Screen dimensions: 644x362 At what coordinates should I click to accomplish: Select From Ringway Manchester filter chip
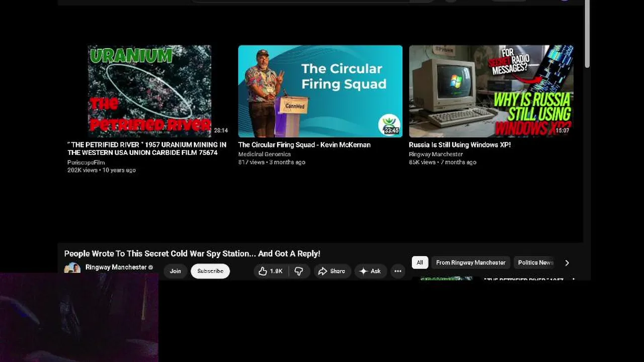pos(470,262)
